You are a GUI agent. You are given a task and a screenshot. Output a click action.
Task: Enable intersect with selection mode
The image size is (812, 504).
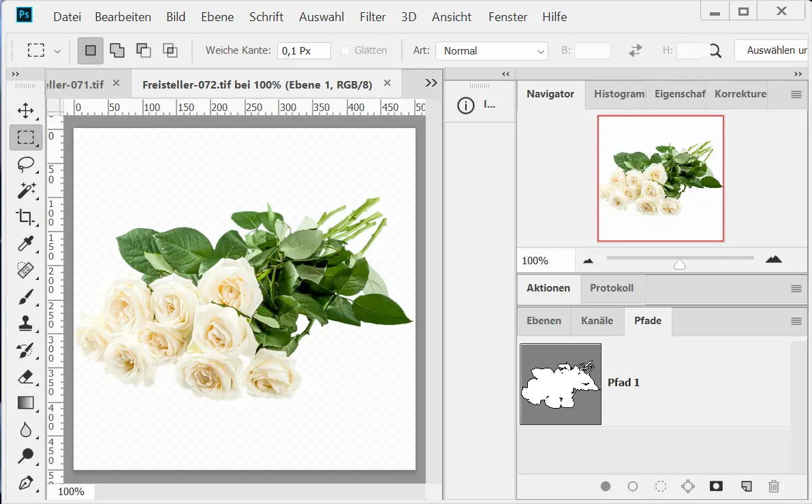tap(170, 50)
